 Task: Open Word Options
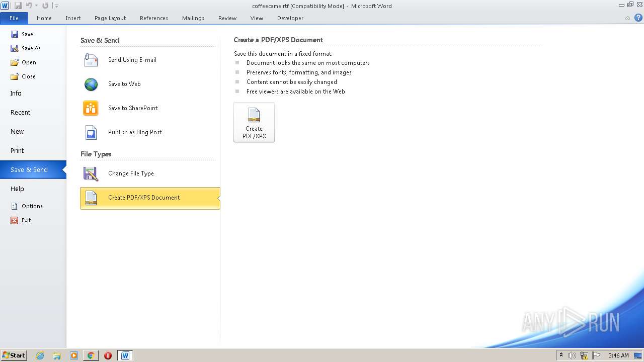[33, 206]
